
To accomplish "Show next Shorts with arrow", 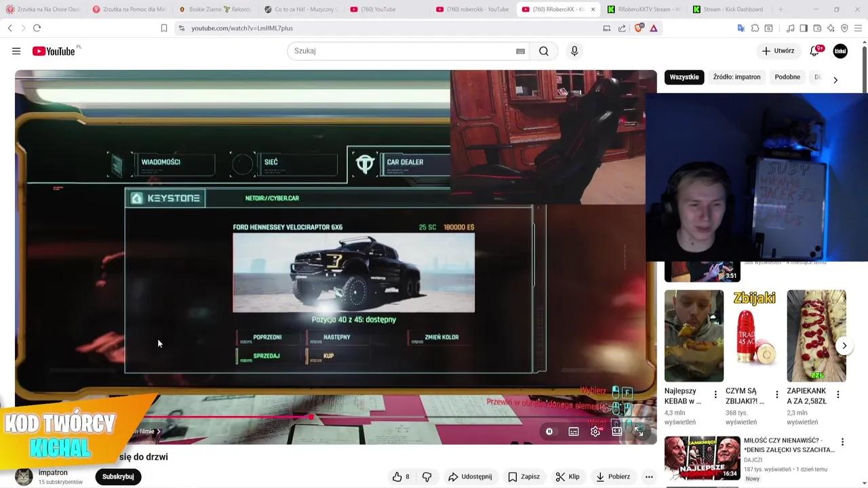I will pyautogui.click(x=844, y=346).
